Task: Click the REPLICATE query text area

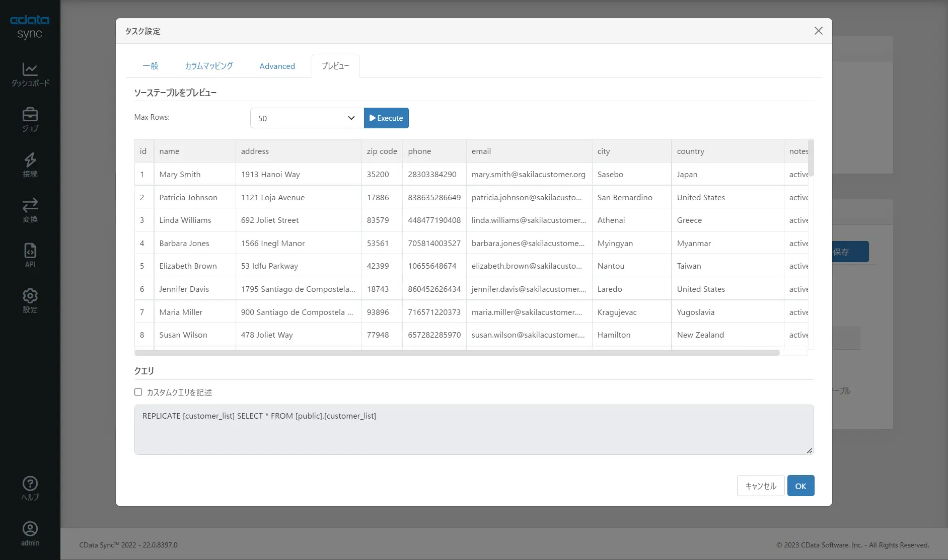Action: [474, 430]
